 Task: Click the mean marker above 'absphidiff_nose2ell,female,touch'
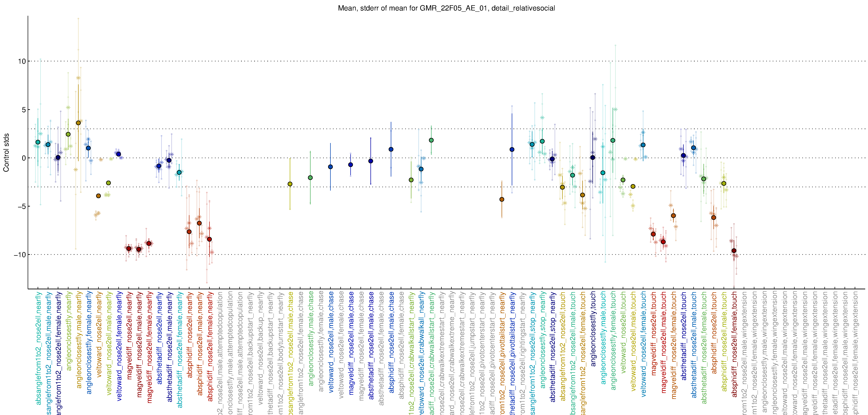click(734, 251)
